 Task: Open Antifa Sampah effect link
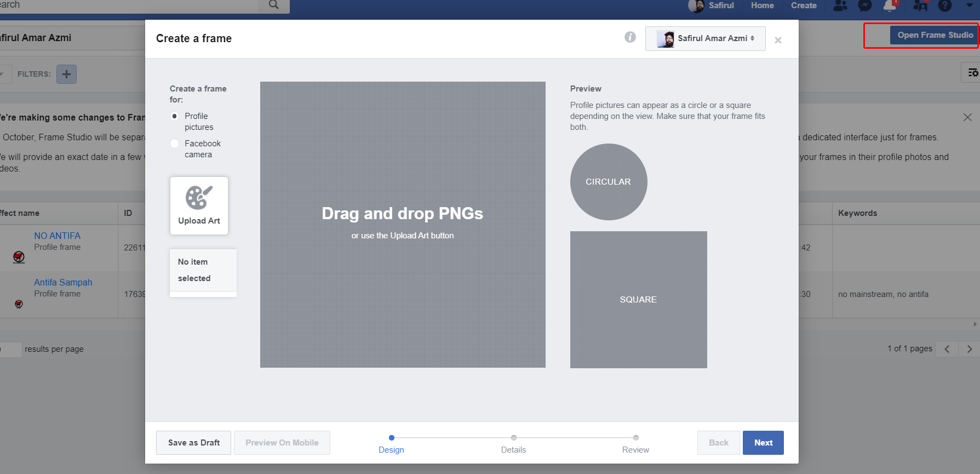(63, 282)
